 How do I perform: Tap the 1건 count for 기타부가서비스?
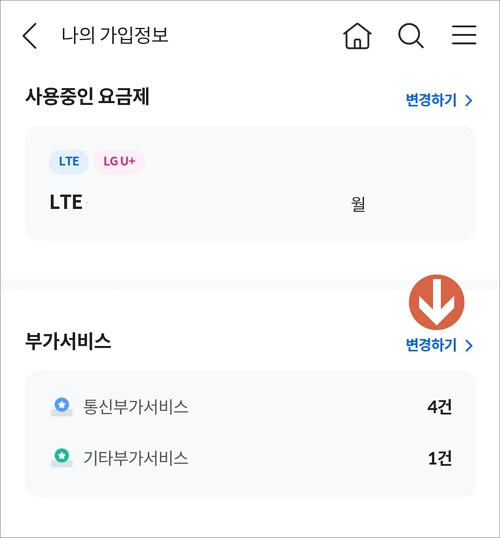coord(440,458)
